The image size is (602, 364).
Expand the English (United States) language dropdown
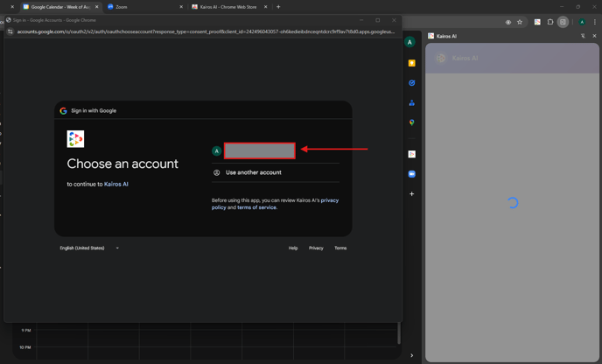click(89, 248)
